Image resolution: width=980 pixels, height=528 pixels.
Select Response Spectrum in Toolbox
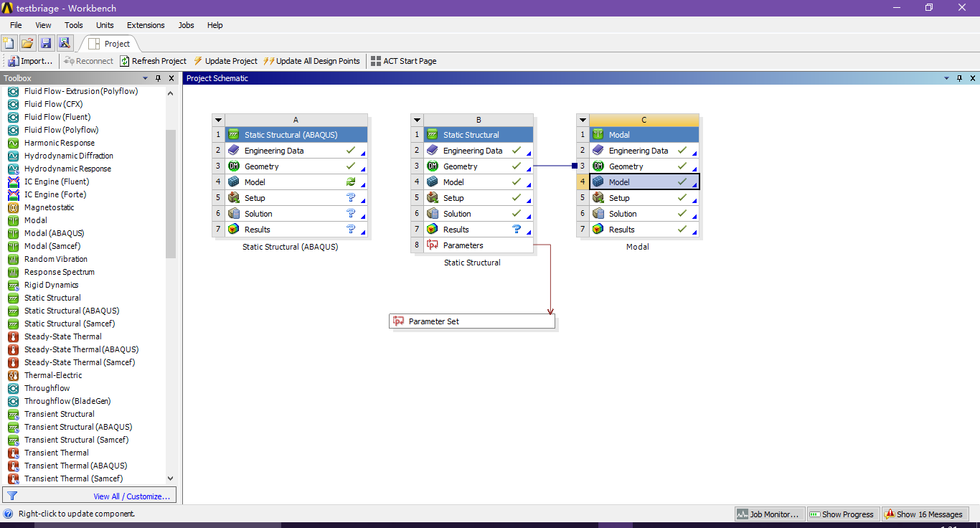click(x=59, y=272)
